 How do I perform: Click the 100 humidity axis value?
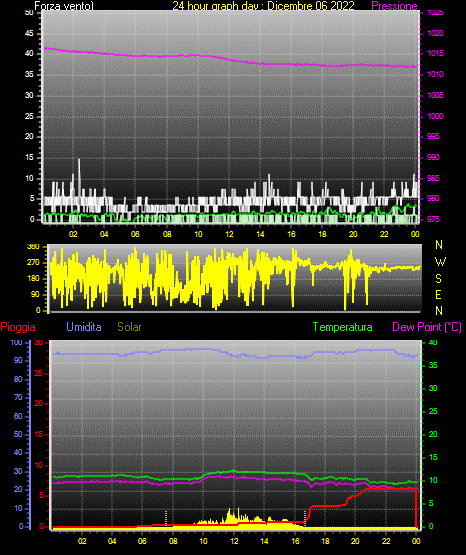pos(17,342)
